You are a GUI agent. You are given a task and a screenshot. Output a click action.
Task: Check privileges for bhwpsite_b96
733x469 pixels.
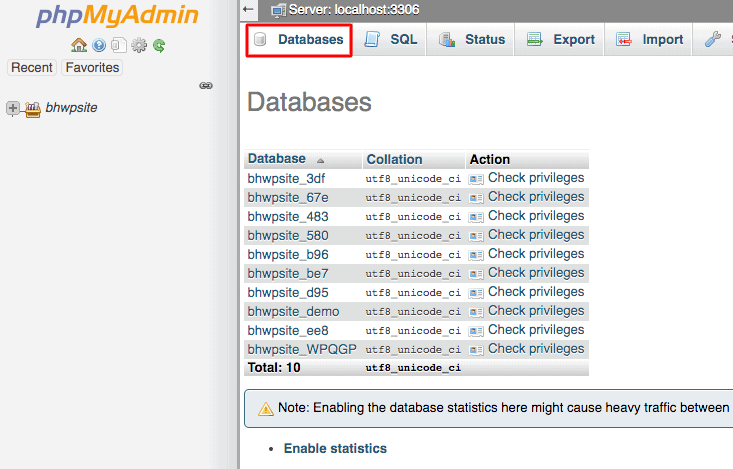(x=536, y=254)
